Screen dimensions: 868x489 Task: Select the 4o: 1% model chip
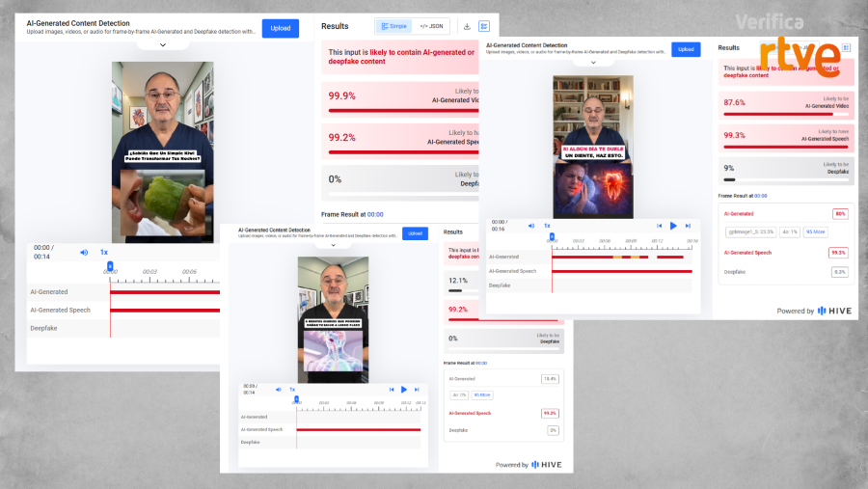click(x=789, y=231)
